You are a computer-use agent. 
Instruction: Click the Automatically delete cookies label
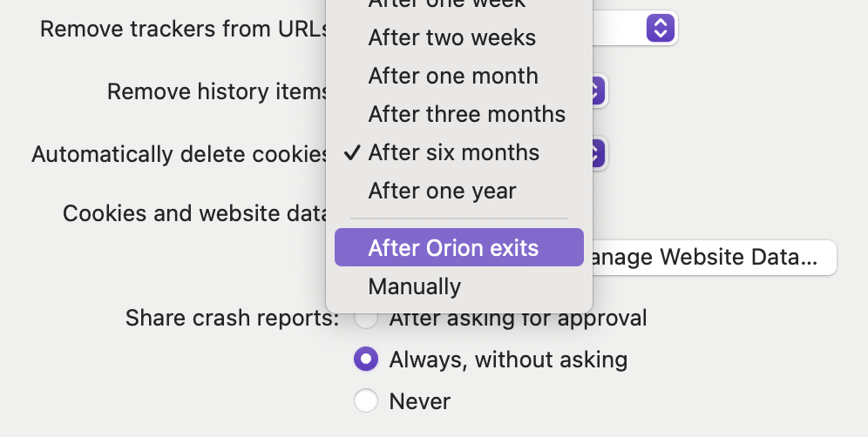pos(179,154)
